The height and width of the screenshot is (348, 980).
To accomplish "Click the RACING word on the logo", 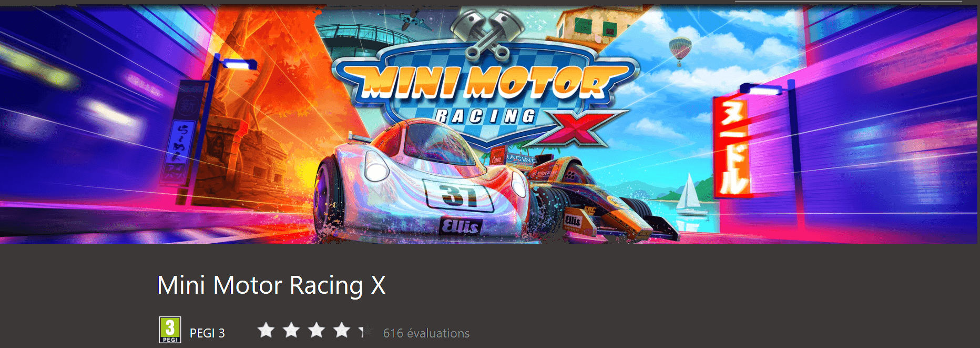I will tap(485, 116).
